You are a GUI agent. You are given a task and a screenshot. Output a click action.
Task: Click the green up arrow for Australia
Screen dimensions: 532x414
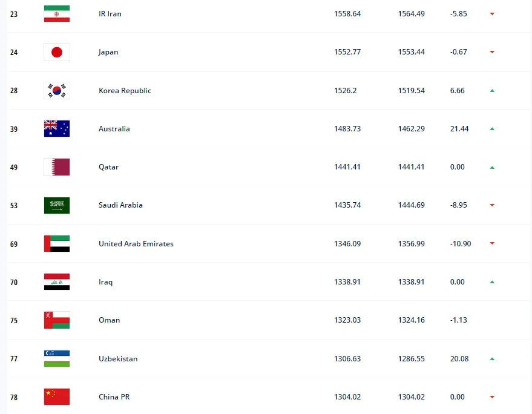(492, 129)
